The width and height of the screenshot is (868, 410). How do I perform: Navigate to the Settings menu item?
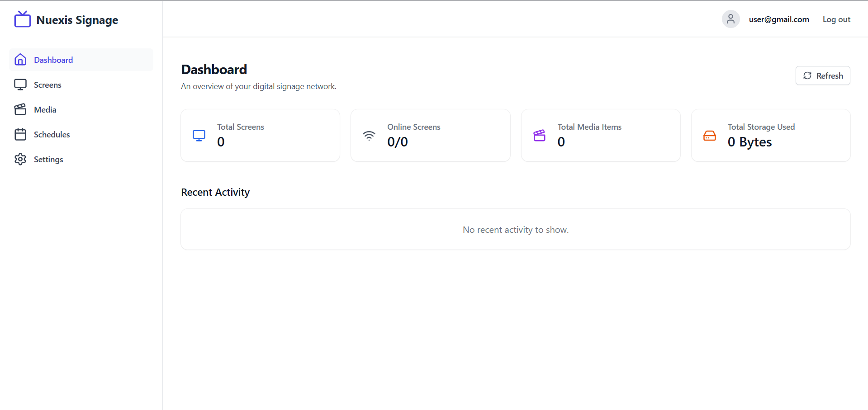click(x=48, y=160)
